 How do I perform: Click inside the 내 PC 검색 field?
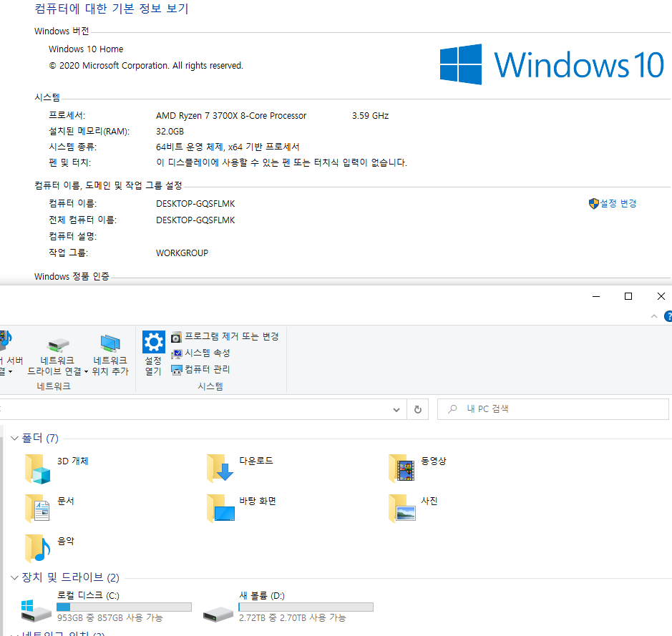(553, 409)
